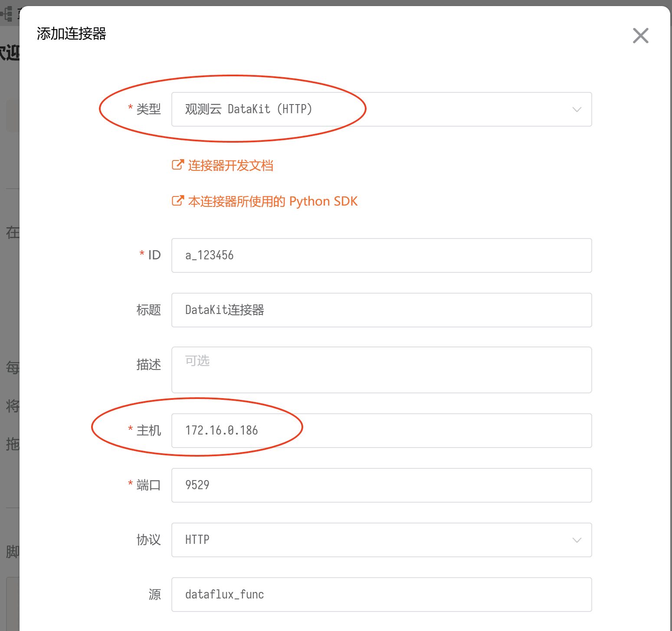Click into the 描述 text area marked 可选
Image resolution: width=672 pixels, height=631 pixels.
[381, 370]
